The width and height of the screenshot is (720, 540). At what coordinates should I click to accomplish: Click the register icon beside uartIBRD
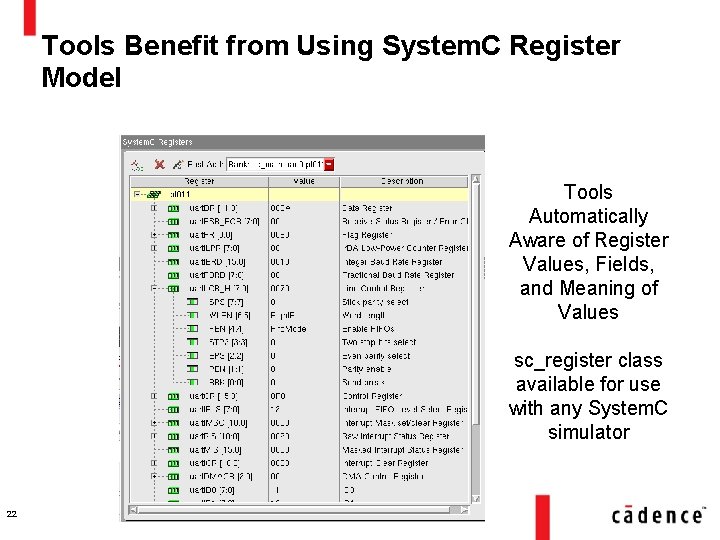[x=173, y=262]
